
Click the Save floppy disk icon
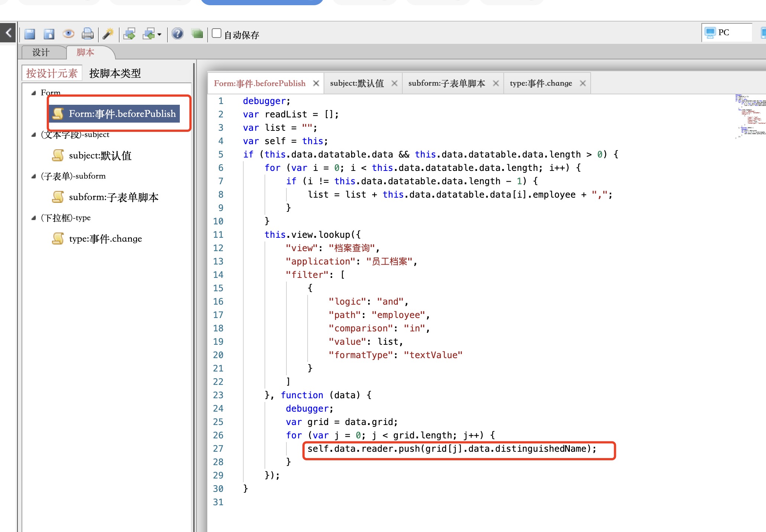pyautogui.click(x=30, y=34)
